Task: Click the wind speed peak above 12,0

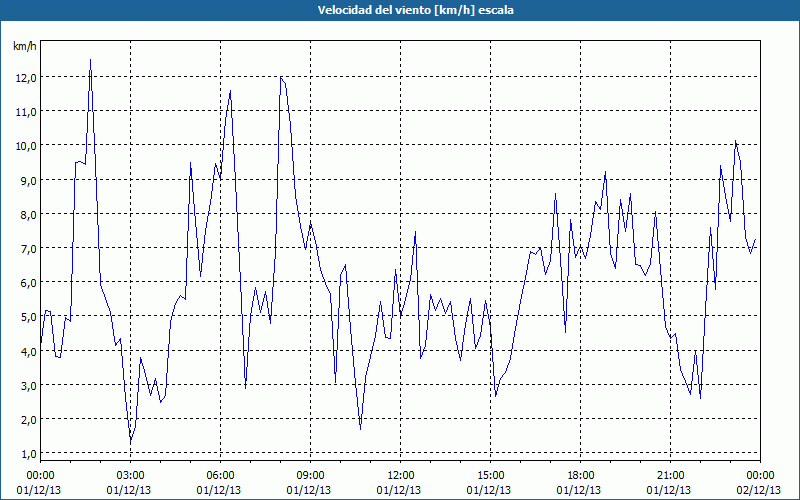Action: 90,60
